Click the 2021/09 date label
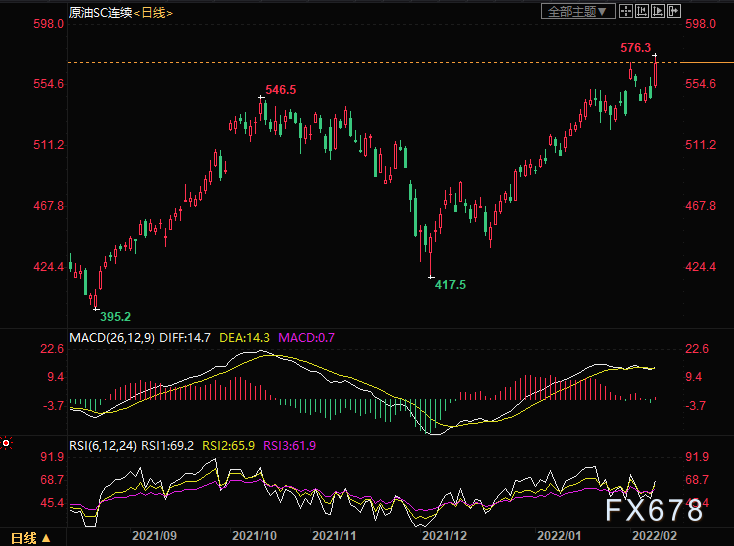Screen dimensions: 734x546 coord(154,536)
